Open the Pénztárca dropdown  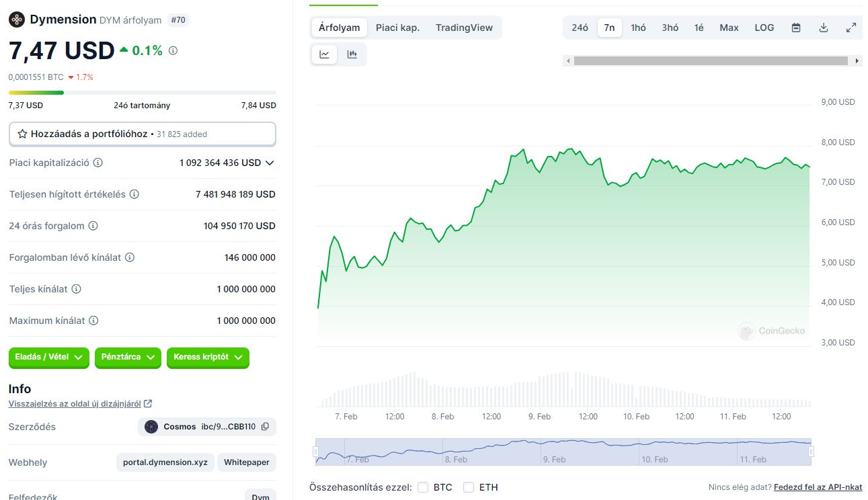pyautogui.click(x=128, y=358)
